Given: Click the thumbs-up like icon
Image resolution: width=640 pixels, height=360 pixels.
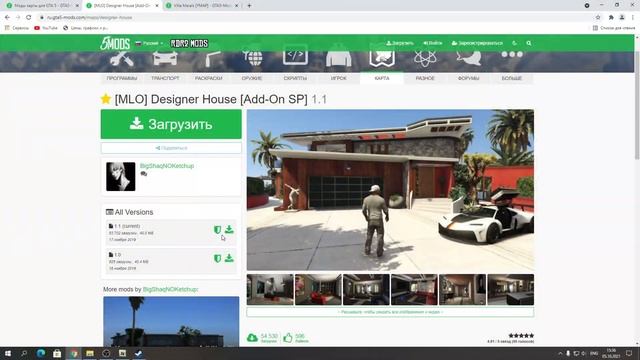Looking at the screenshot, I should 288,338.
